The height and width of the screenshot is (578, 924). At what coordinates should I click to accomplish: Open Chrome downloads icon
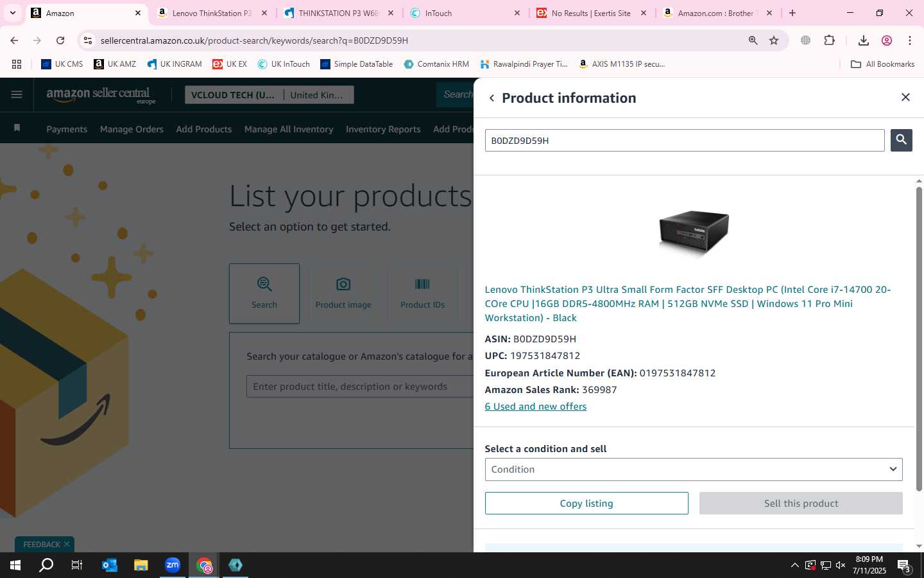[x=863, y=40]
